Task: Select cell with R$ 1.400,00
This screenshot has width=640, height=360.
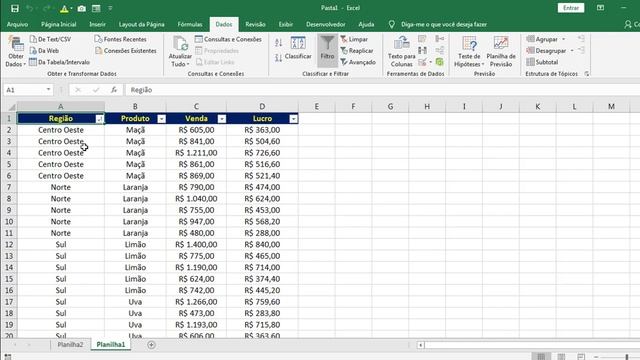Action: tap(196, 244)
